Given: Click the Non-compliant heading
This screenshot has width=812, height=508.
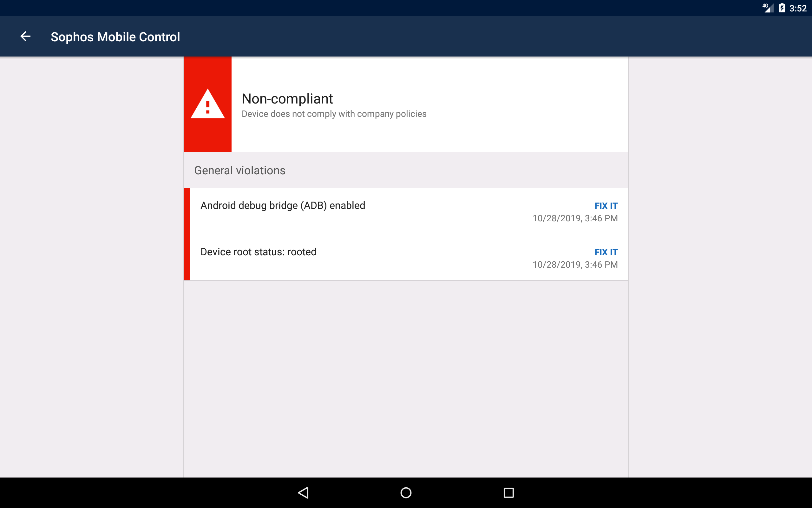Looking at the screenshot, I should click(x=287, y=99).
